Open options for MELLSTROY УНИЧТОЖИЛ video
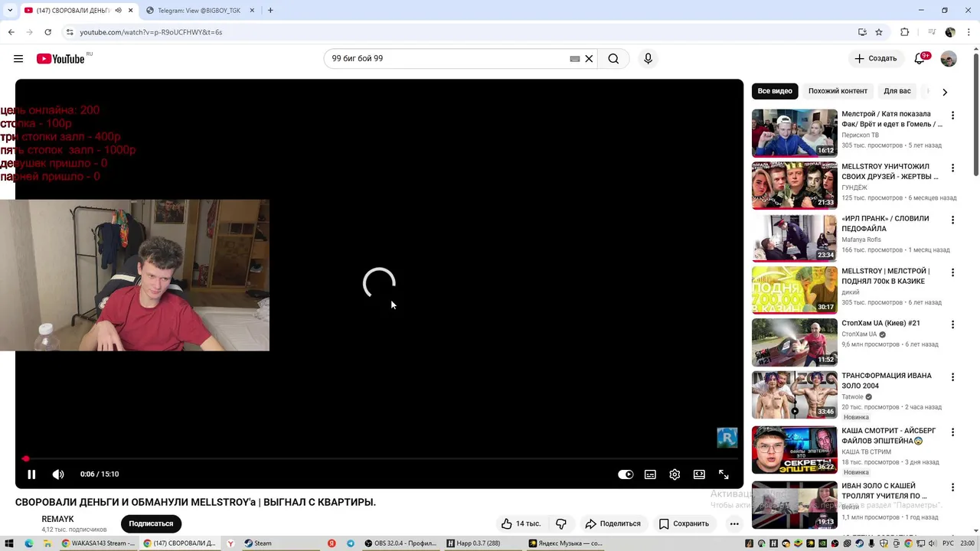Viewport: 980px width, 551px height. click(952, 168)
